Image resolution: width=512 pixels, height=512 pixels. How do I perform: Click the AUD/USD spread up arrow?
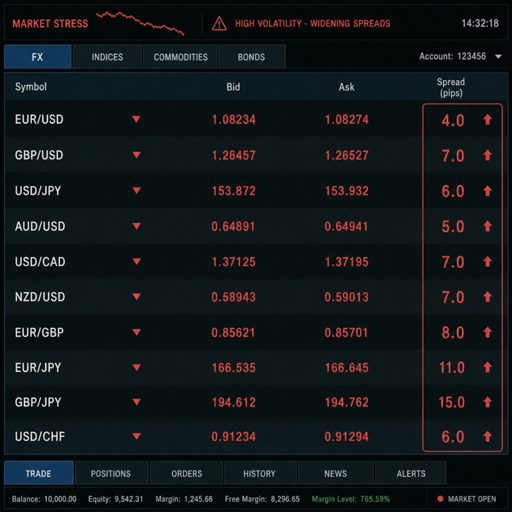click(x=487, y=226)
